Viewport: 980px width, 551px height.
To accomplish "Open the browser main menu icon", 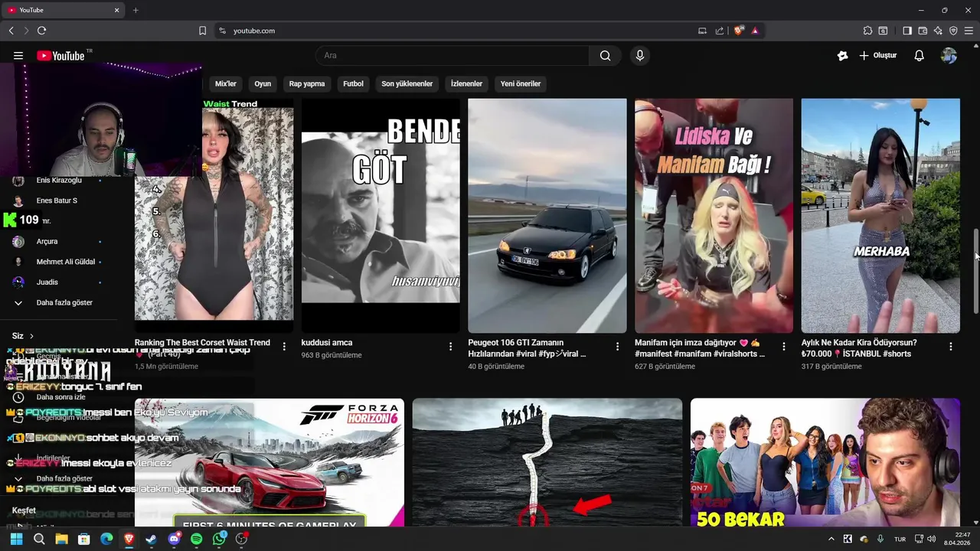I will coord(969,31).
